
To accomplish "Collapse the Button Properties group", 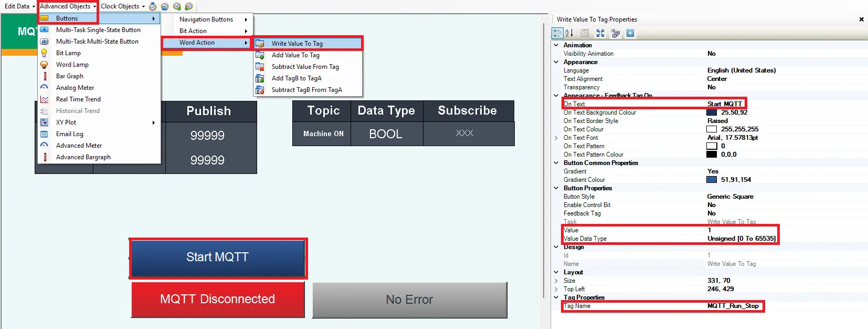I will pos(556,188).
